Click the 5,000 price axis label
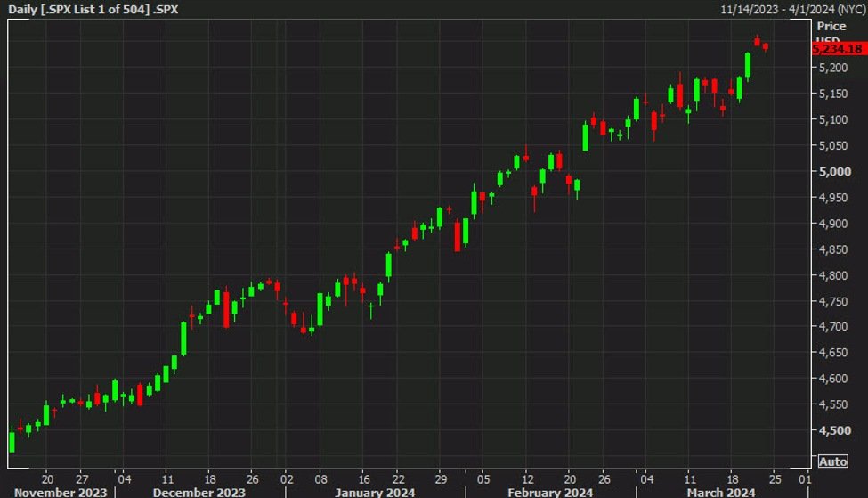The height and width of the screenshot is (498, 868). tap(833, 172)
